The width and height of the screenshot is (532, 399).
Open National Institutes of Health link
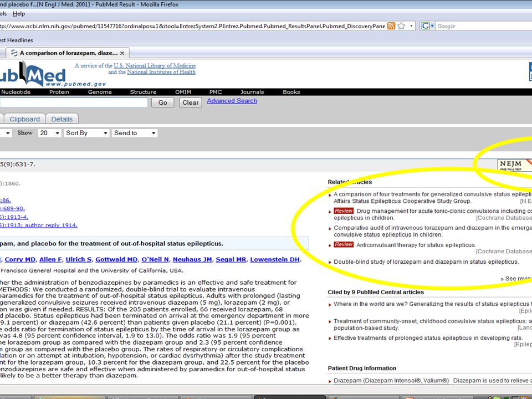[161, 72]
